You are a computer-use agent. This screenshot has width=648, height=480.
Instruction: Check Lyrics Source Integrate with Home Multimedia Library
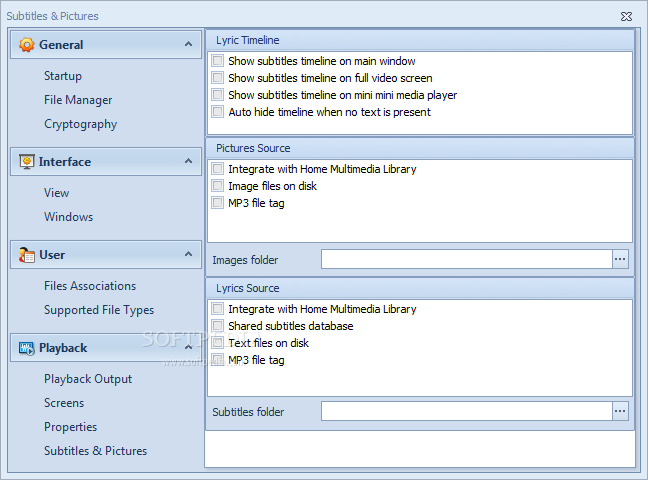point(217,309)
